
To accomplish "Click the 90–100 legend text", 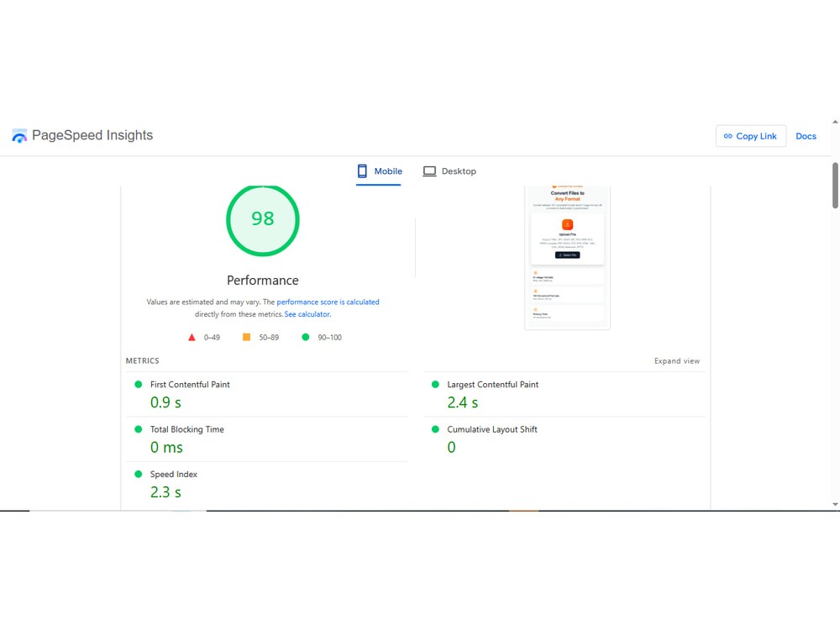I will point(329,338).
